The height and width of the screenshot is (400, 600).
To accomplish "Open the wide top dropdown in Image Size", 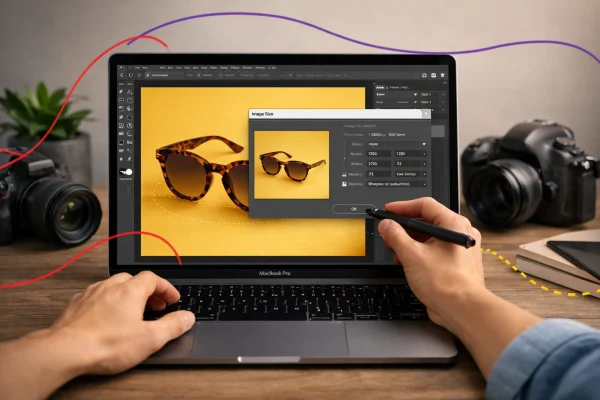I will click(397, 144).
